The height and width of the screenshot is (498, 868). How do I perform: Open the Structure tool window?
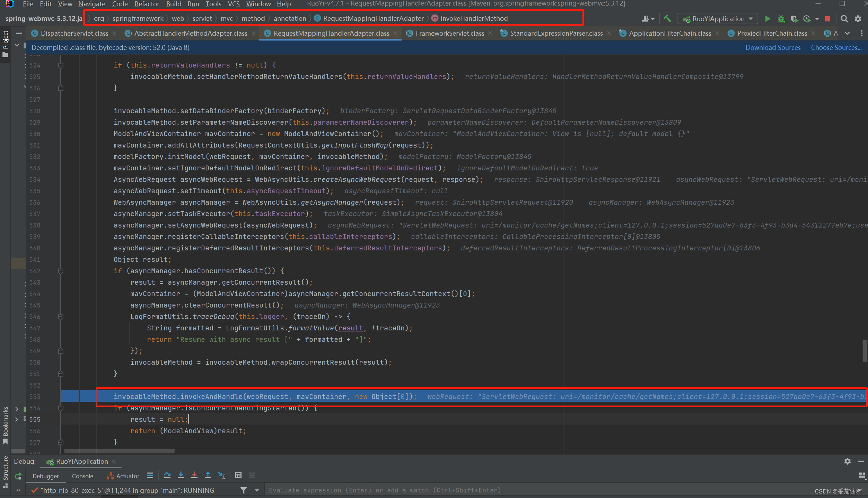(x=5, y=472)
